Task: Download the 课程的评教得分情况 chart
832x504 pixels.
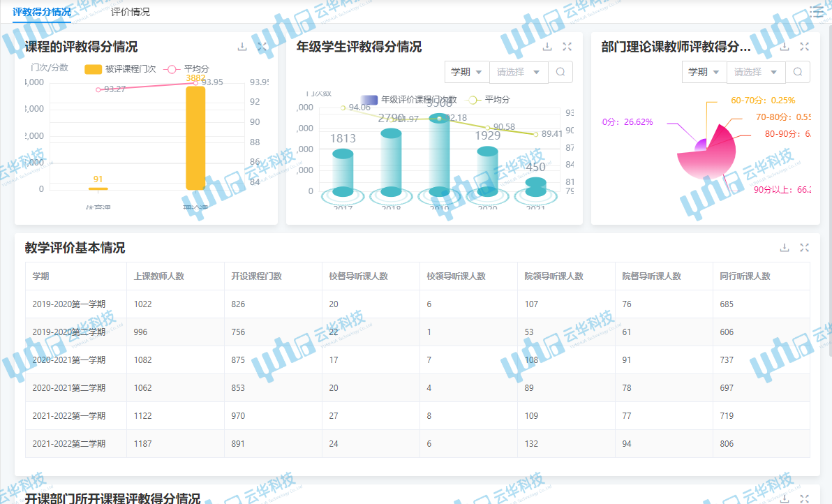Action: [x=242, y=47]
